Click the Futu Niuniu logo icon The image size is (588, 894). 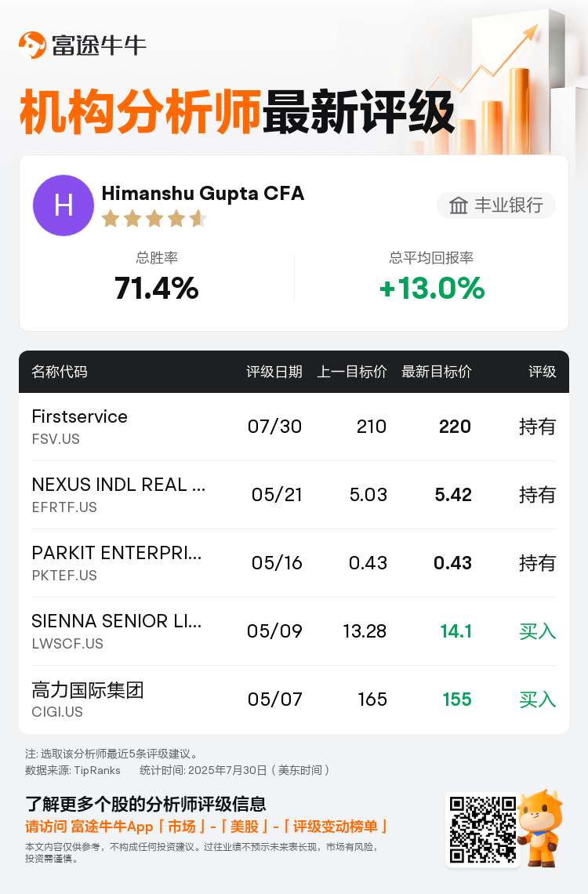33,45
